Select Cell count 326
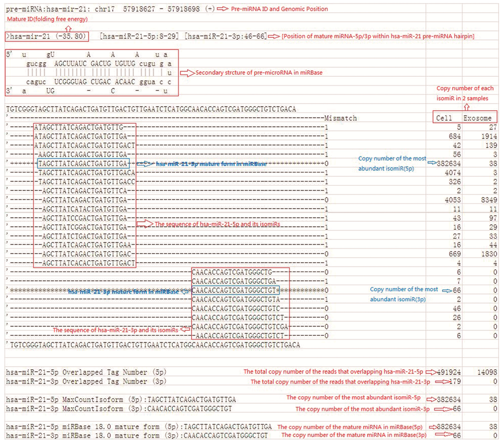Image resolution: width=504 pixels, height=444 pixels. (454, 182)
